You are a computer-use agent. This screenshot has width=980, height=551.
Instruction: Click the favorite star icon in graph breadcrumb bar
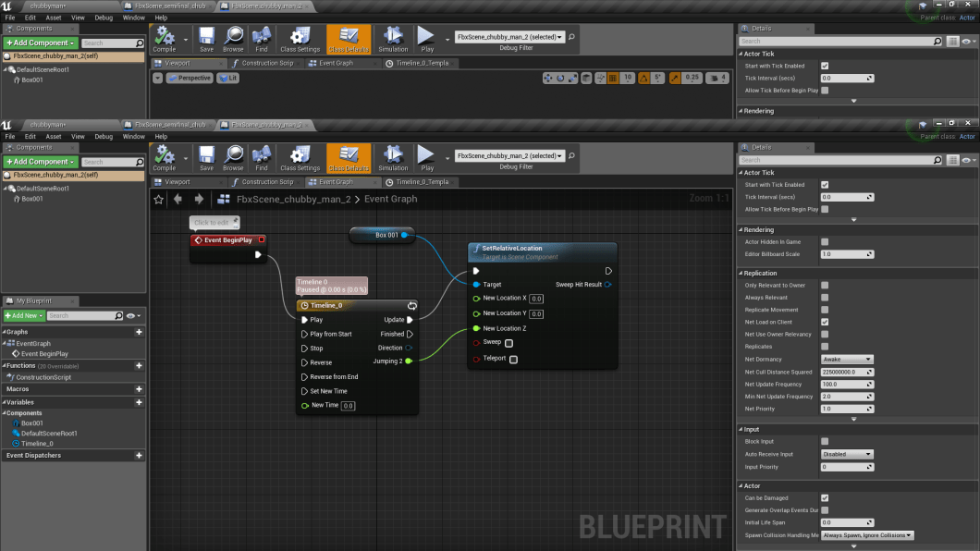[x=159, y=199]
